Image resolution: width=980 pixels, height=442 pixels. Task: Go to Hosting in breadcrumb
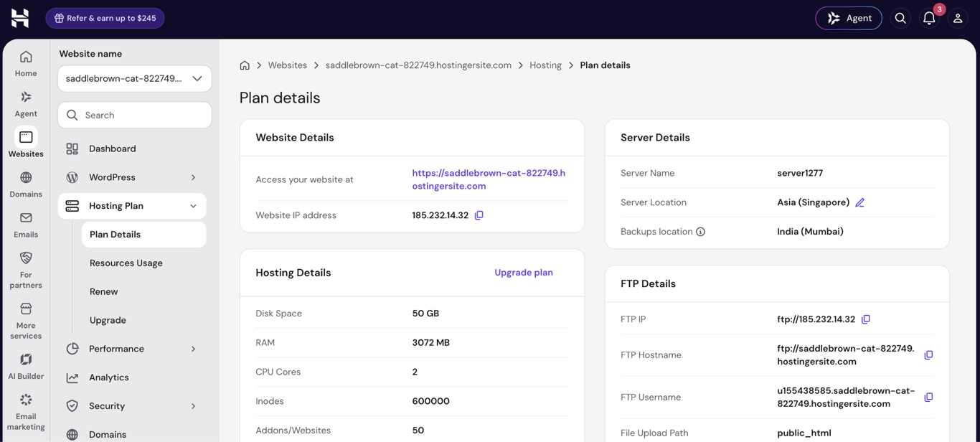[545, 65]
